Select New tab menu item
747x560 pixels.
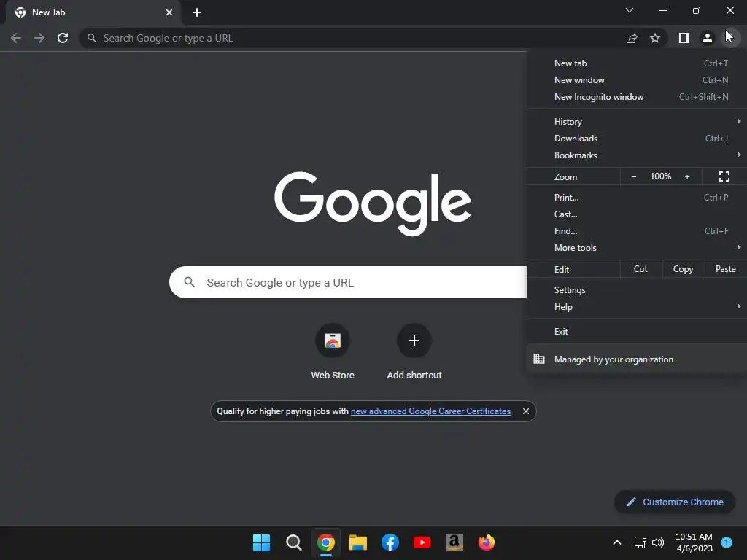(637, 63)
